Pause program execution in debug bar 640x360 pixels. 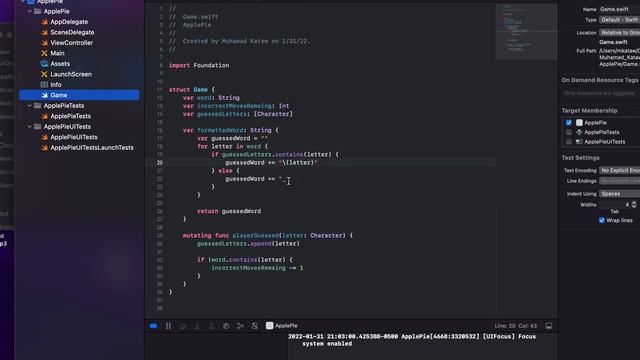[x=168, y=326]
